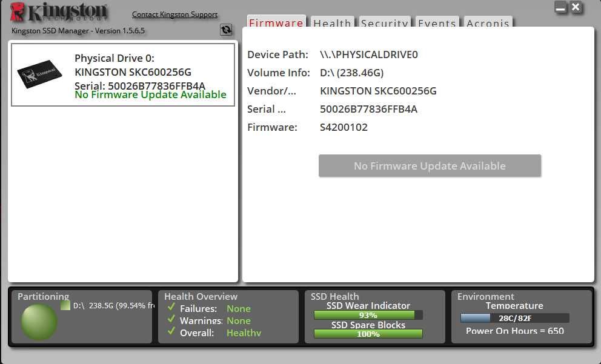Click the SSD Wear Indicator 93% bar
Screen dimensions: 601x364
(x=368, y=315)
